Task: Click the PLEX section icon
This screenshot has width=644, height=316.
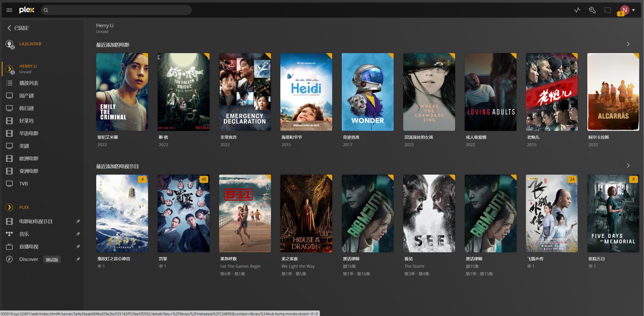Action: [9, 207]
